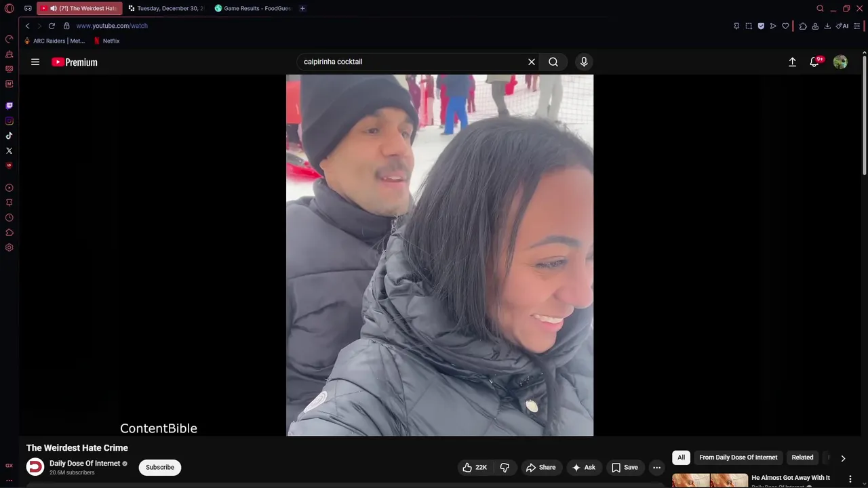Open sidebar three-dot setup menu

(x=9, y=481)
